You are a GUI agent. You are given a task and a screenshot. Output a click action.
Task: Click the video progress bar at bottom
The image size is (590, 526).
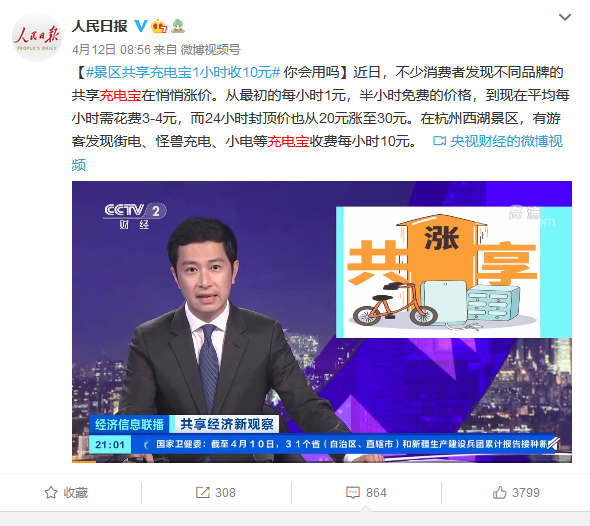[322, 462]
